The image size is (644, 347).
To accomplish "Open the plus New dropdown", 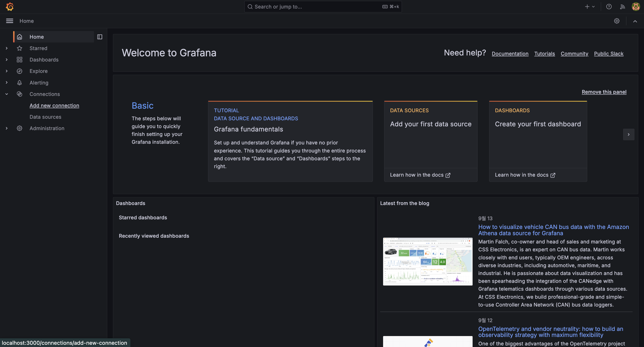I will (589, 7).
